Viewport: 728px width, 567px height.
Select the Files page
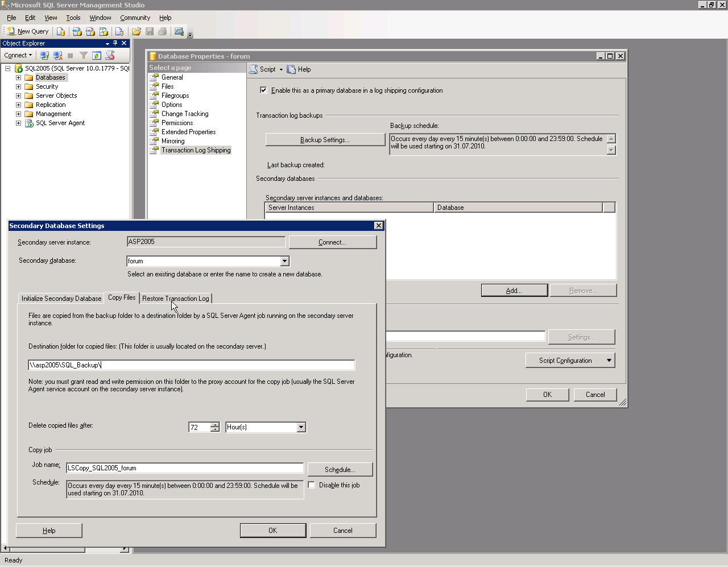click(x=167, y=86)
